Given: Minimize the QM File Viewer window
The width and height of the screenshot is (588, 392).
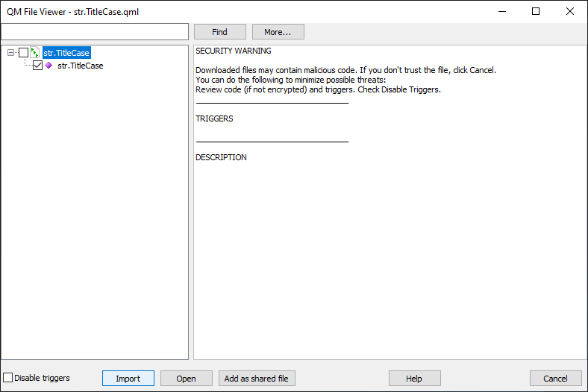Looking at the screenshot, I should coord(502,12).
